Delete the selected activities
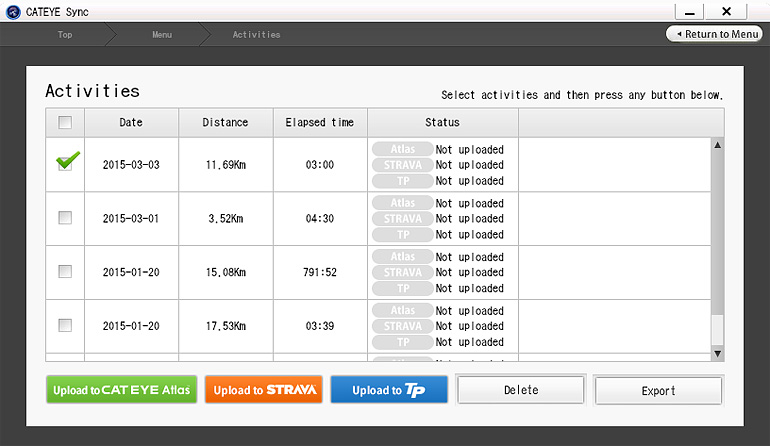Screen dimensions: 770x446 521,390
